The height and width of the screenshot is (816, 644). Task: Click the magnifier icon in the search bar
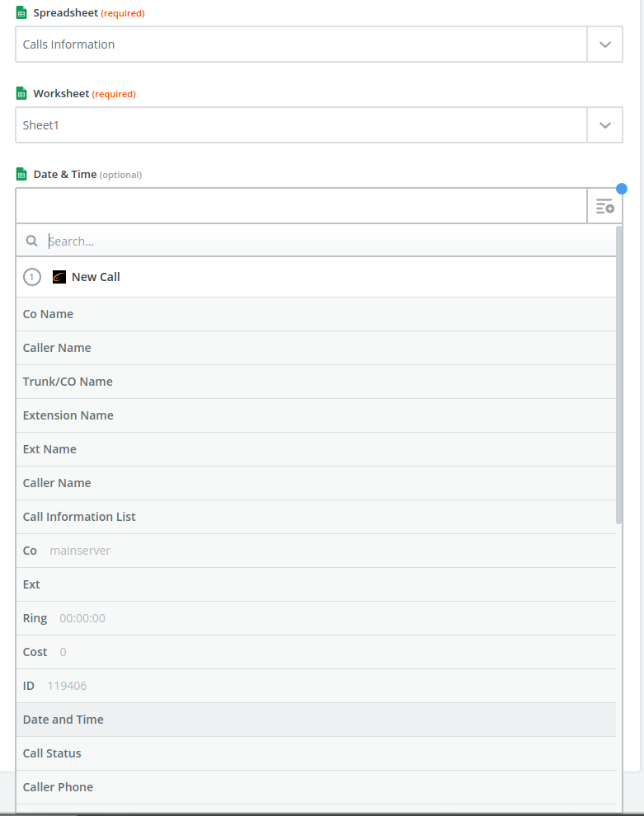pos(31,241)
